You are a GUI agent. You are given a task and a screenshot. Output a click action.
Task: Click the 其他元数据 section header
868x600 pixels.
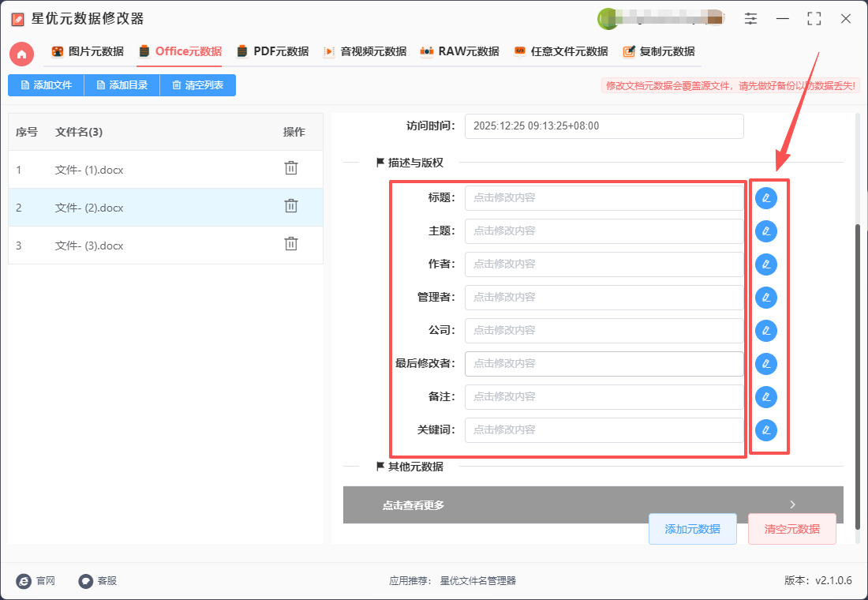[x=410, y=467]
